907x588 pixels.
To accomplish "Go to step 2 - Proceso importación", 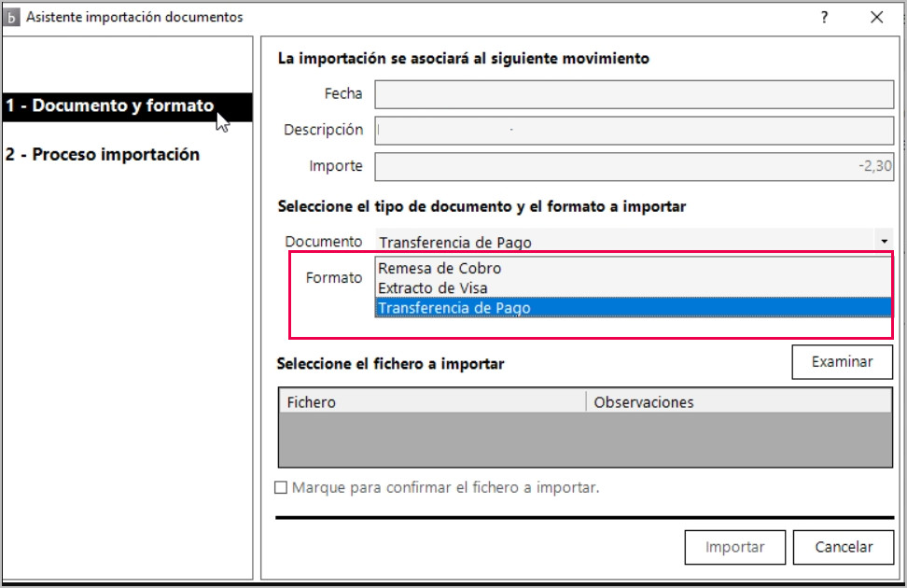I will point(103,155).
